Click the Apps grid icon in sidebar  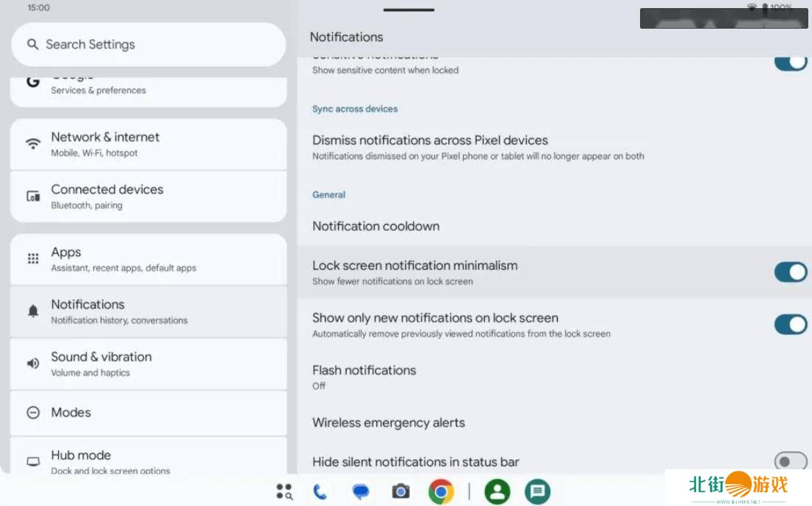coord(33,259)
